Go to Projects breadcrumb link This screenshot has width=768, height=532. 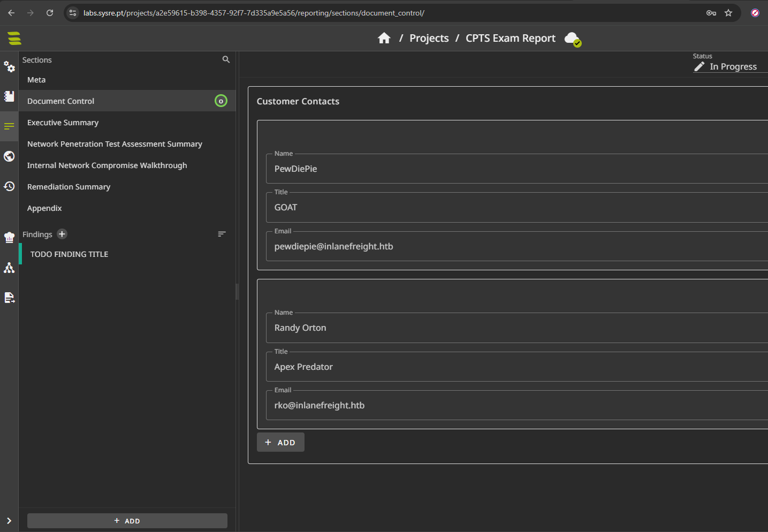429,39
